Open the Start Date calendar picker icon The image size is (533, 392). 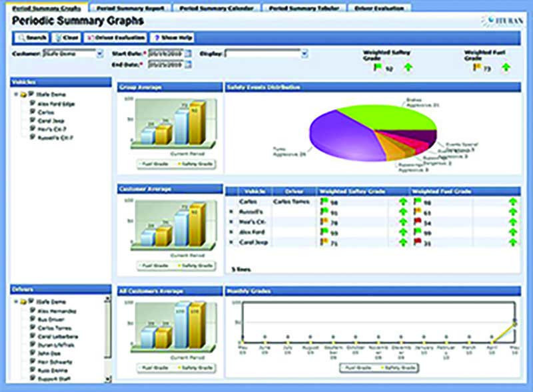[x=188, y=53]
